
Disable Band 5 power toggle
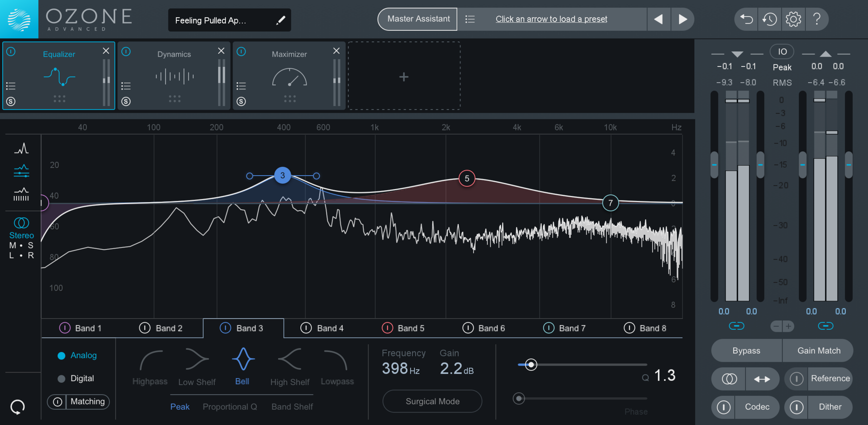[x=388, y=328]
